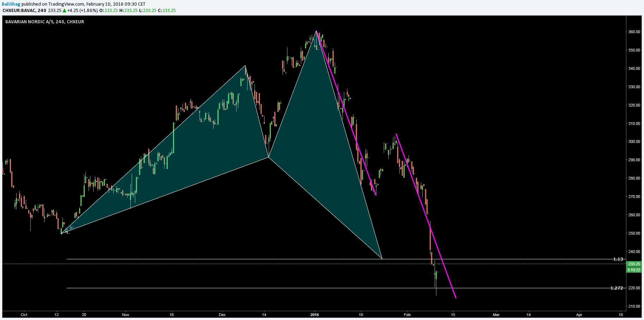Click the 270.00 price axis label
The height and width of the screenshot is (320, 644).
(x=634, y=197)
